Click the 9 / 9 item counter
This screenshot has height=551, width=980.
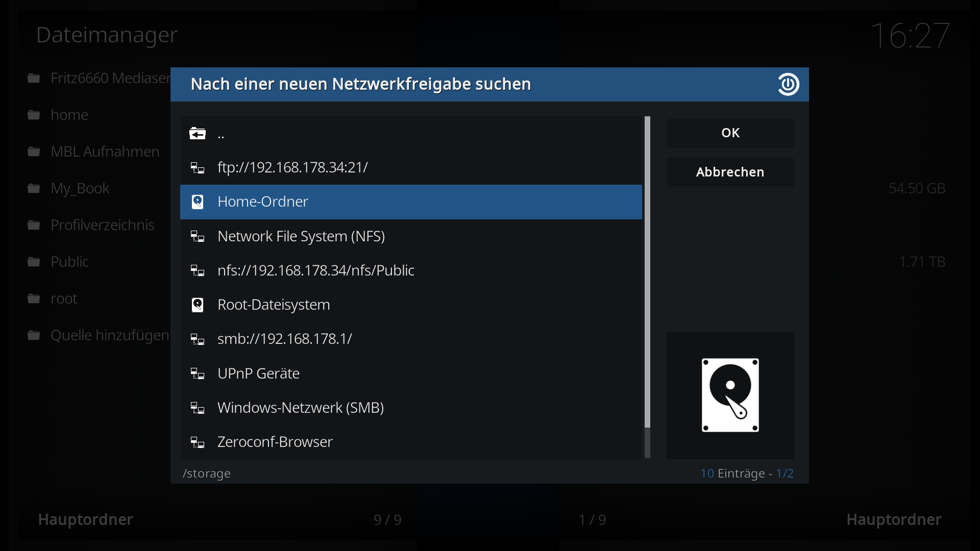point(387,520)
